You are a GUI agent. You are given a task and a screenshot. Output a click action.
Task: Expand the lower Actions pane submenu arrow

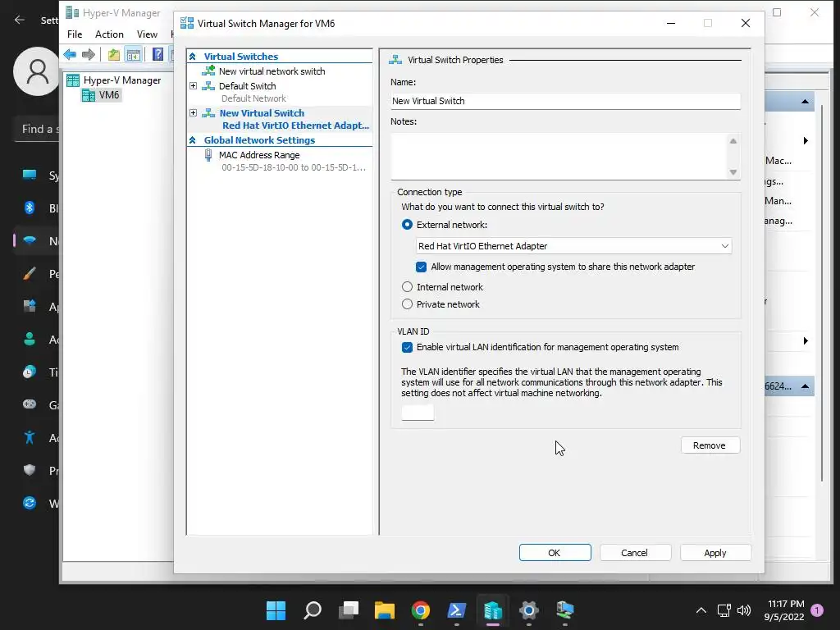[x=806, y=340]
